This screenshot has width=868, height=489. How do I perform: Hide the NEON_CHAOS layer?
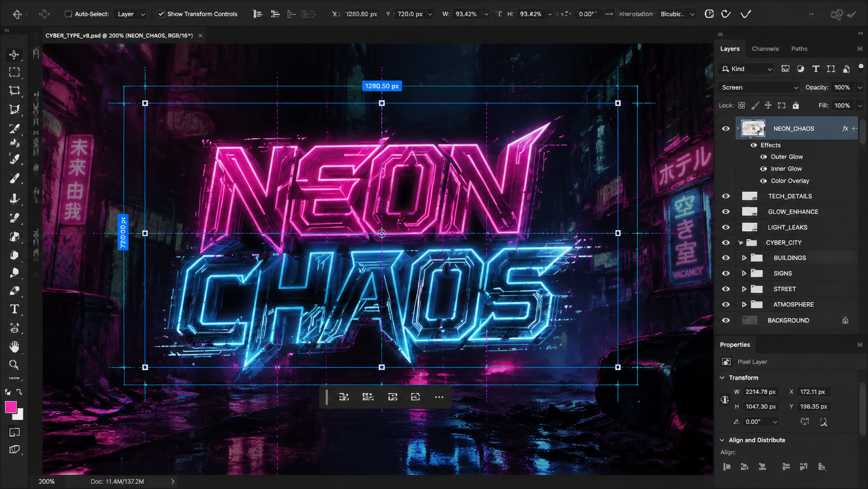[x=726, y=128]
